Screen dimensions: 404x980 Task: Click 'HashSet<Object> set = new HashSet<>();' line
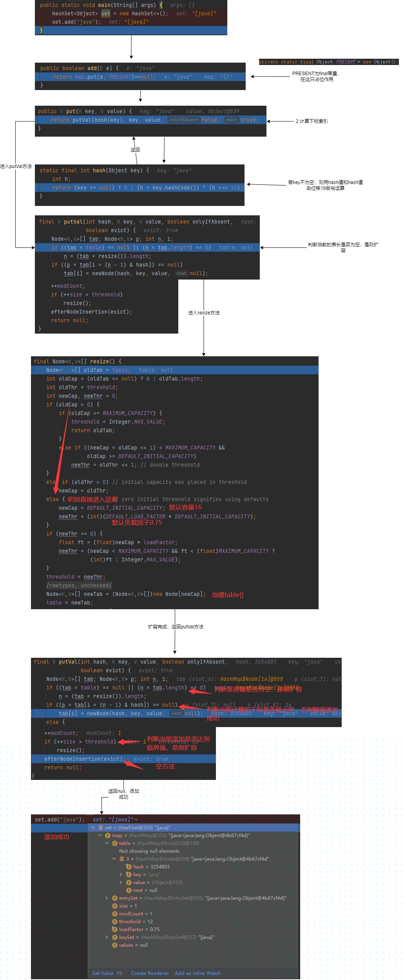click(110, 13)
